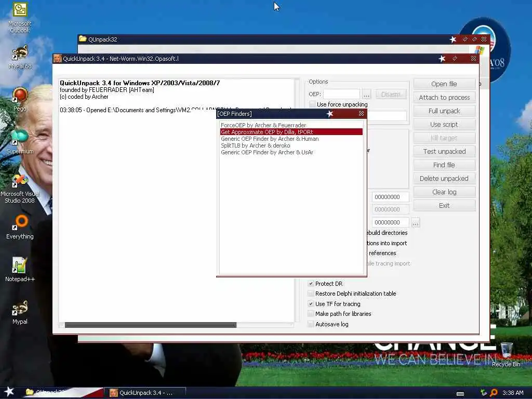Choose Get Approximate OEP by Dilla, tPORt
This screenshot has height=399, width=532.
click(x=291, y=132)
